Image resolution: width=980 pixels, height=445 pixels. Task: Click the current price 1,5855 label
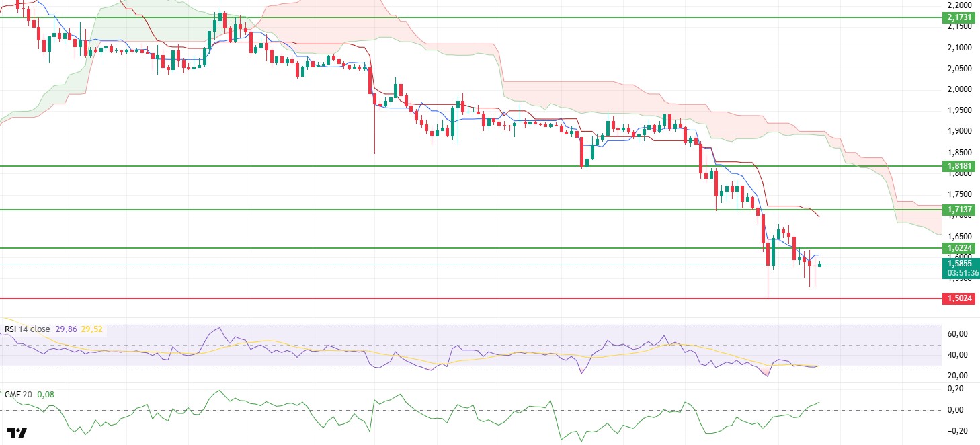coord(961,264)
